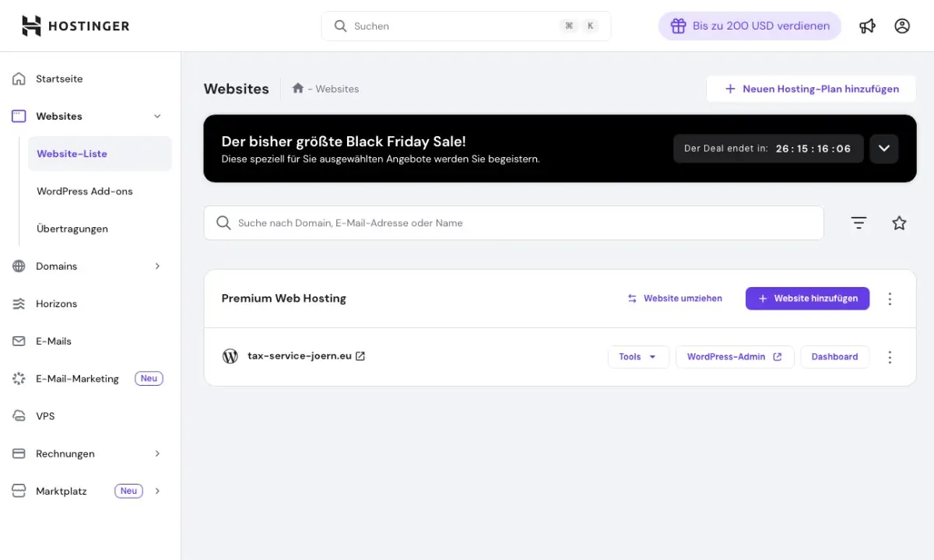Expand the Domains sidebar section

[157, 266]
